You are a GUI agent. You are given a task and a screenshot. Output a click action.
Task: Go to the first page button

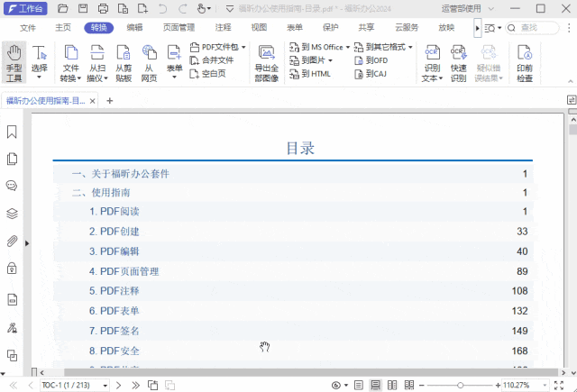14,385
